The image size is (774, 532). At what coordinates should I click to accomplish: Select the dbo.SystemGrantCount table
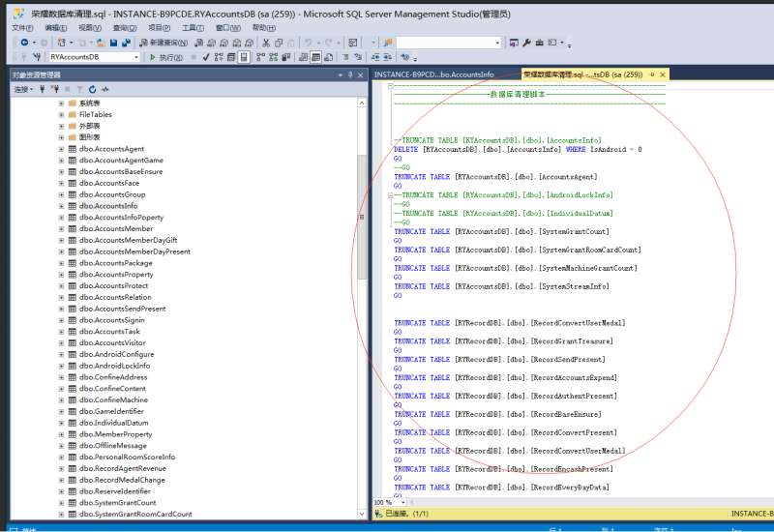coord(117,502)
